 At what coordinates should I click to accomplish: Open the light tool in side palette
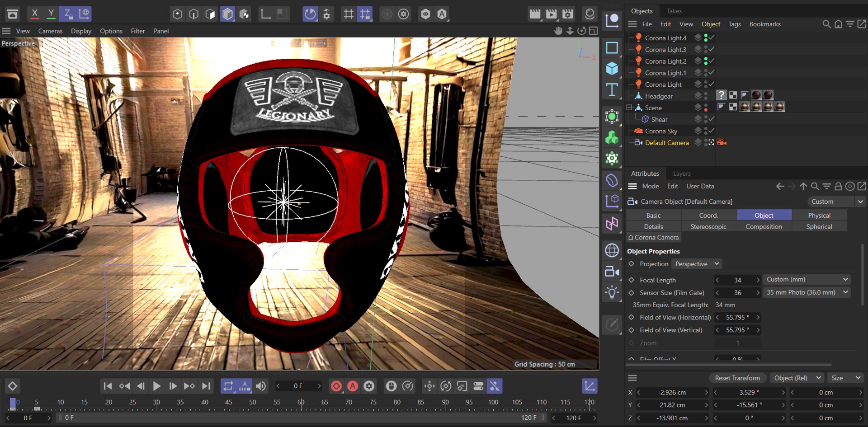pos(612,292)
